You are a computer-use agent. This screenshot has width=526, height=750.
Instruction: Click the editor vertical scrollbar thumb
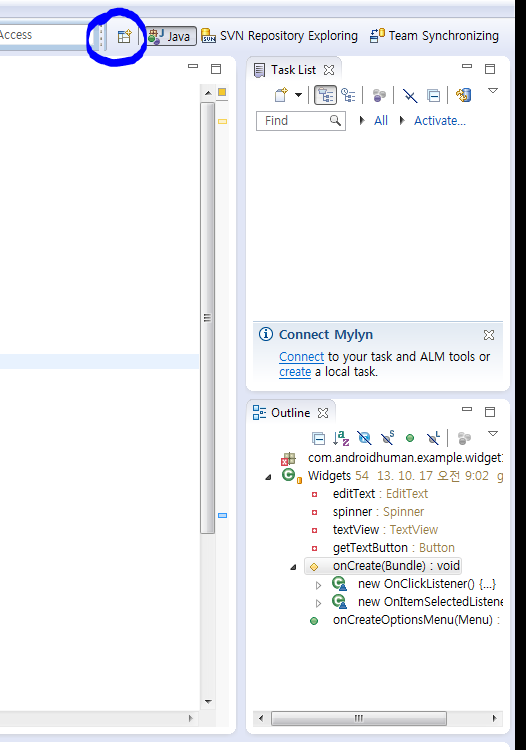207,318
